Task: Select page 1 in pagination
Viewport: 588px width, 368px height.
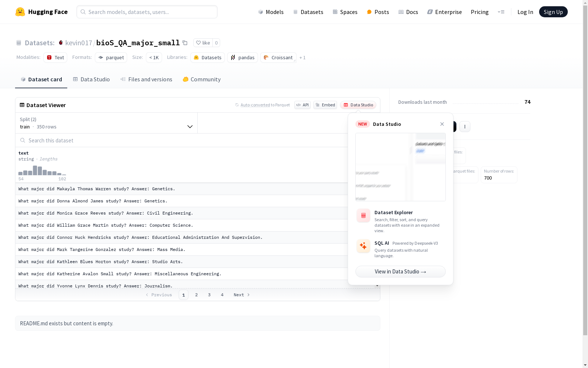Action: [x=184, y=295]
